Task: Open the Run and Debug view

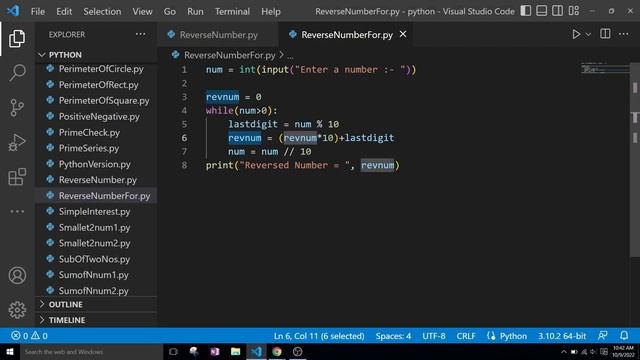Action: pos(17,142)
